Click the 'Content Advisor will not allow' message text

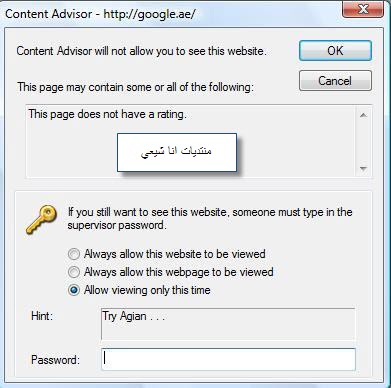[x=142, y=51]
